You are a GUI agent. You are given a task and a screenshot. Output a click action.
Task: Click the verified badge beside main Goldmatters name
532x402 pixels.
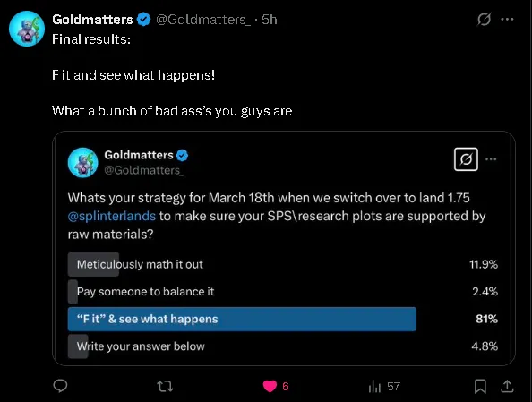coord(143,20)
